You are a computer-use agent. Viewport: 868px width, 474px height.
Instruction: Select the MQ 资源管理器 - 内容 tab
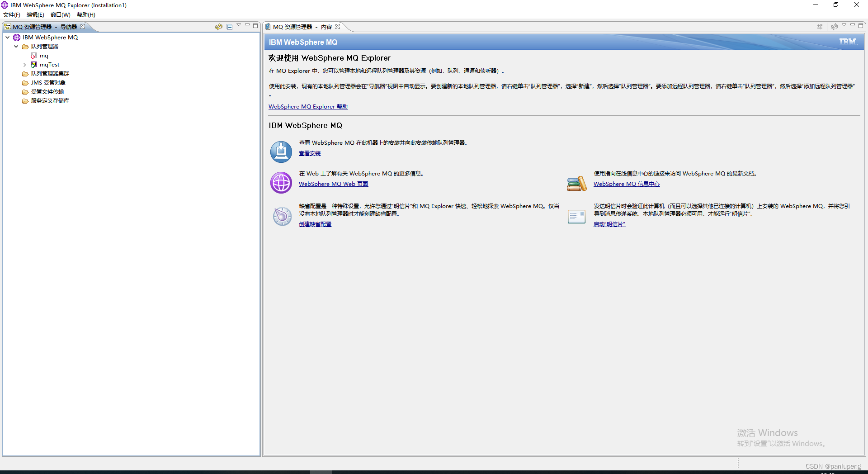click(x=302, y=27)
